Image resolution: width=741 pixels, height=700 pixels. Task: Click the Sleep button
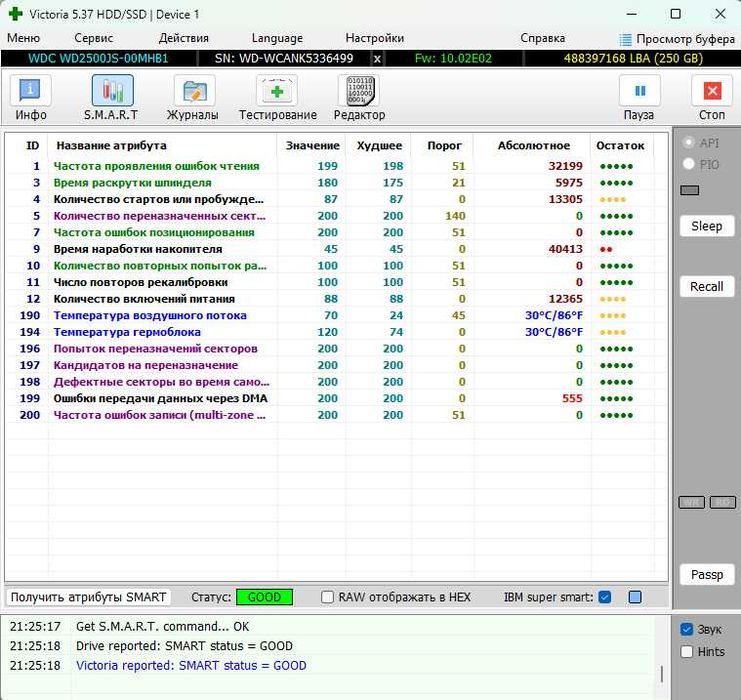(707, 226)
